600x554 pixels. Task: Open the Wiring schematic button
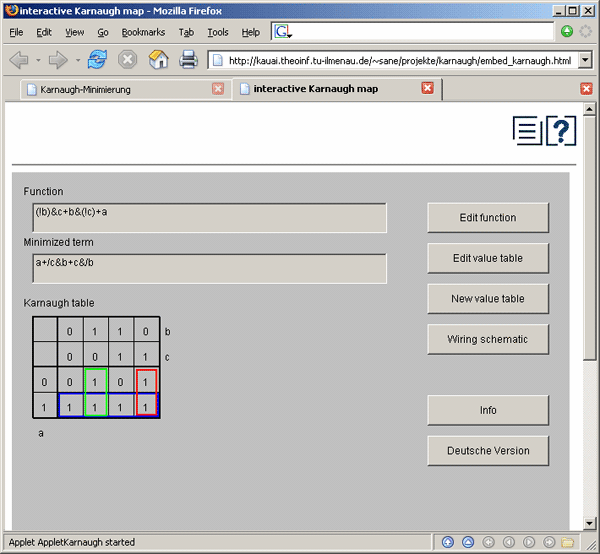pos(488,339)
